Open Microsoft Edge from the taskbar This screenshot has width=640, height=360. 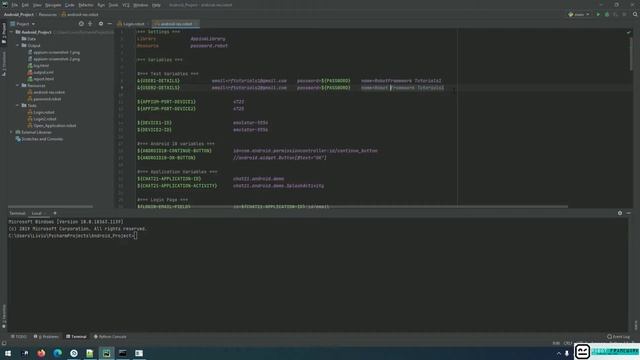click(x=57, y=353)
